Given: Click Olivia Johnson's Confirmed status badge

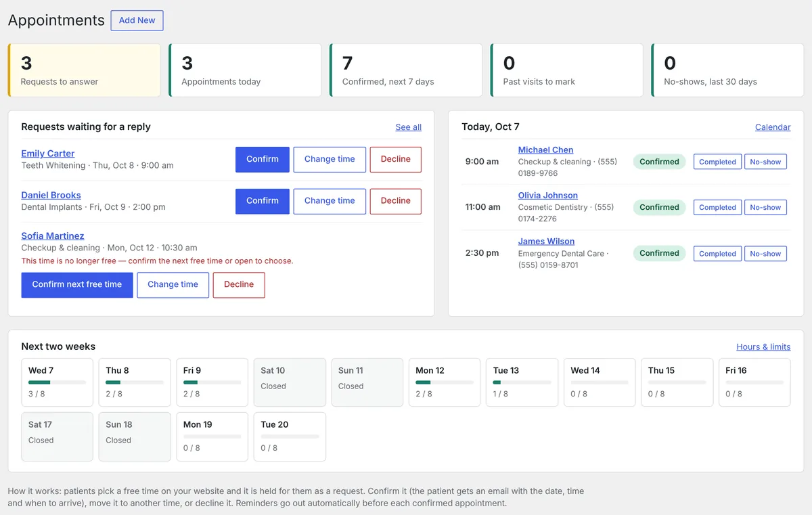Looking at the screenshot, I should 660,208.
